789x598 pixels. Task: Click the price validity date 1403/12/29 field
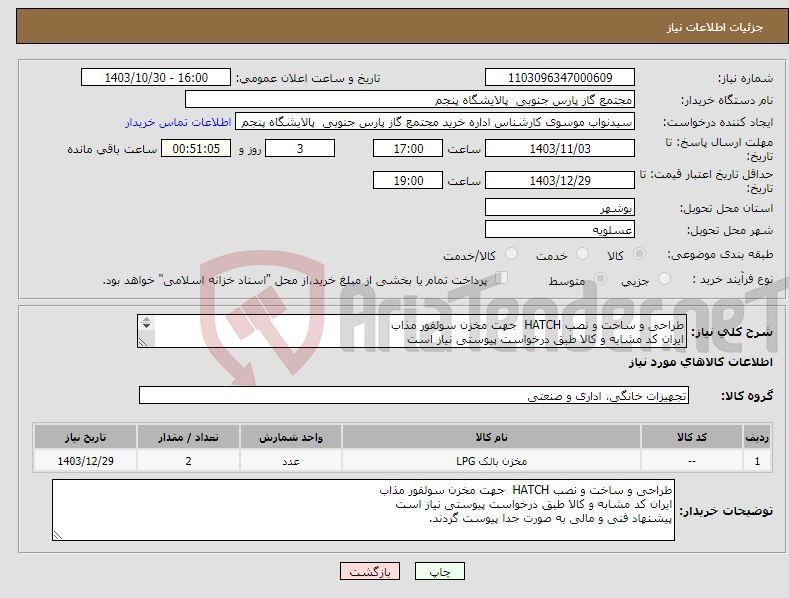point(560,180)
